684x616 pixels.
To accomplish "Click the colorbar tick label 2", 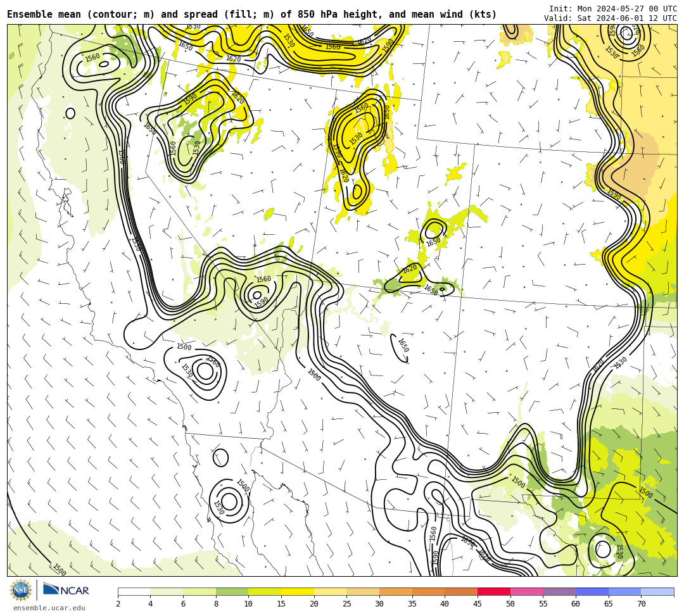I will 118,604.
